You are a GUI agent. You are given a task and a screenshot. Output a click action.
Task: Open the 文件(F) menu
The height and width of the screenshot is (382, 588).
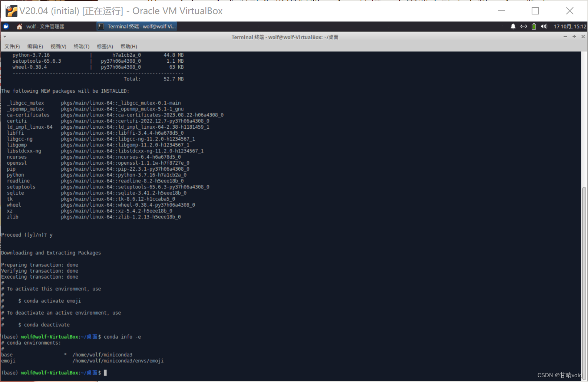(12, 46)
